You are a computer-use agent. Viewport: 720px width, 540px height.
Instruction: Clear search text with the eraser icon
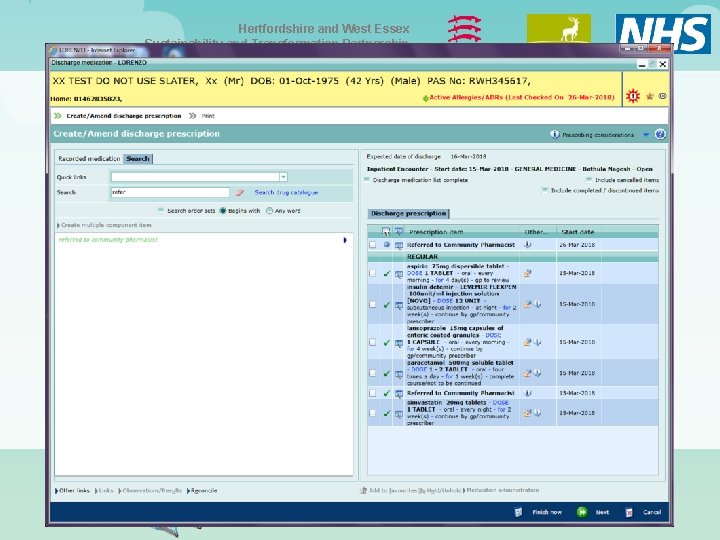coord(240,193)
